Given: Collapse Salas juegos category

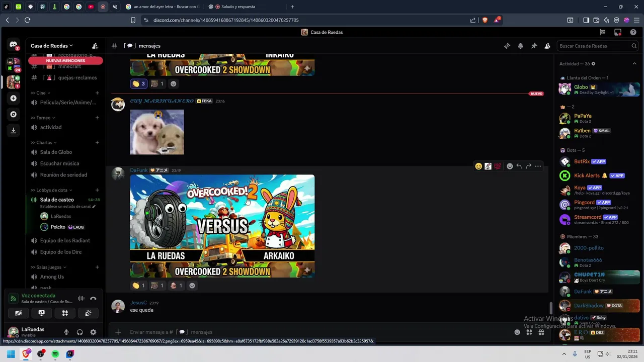Looking at the screenshot, I should pos(49,267).
